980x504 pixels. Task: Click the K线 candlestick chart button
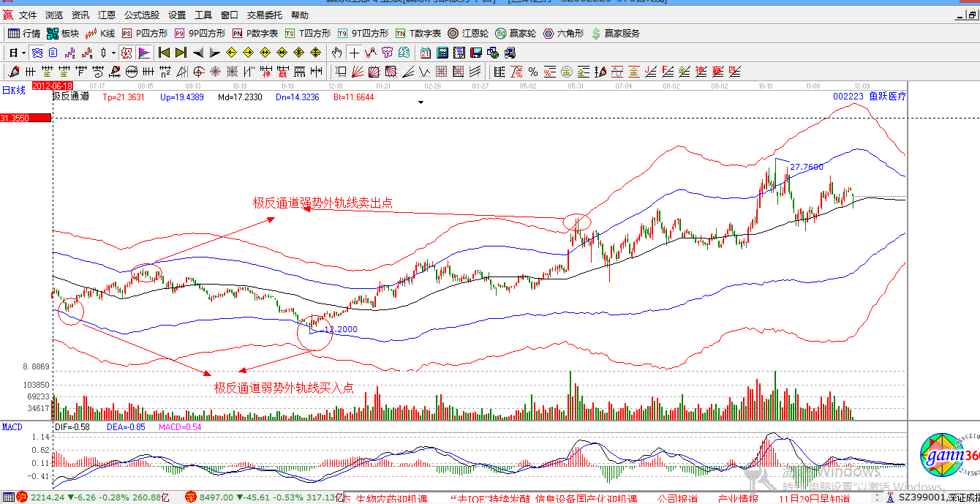[x=100, y=33]
